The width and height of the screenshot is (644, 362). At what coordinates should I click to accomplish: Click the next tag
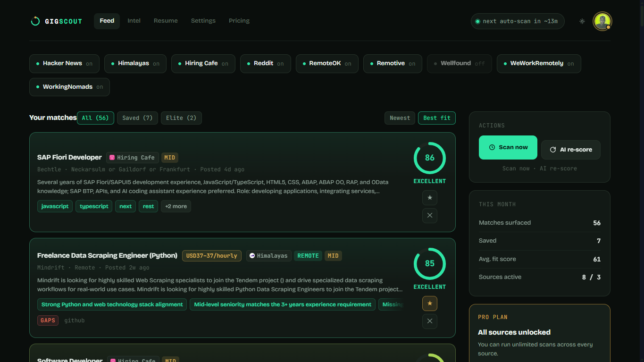pyautogui.click(x=125, y=206)
